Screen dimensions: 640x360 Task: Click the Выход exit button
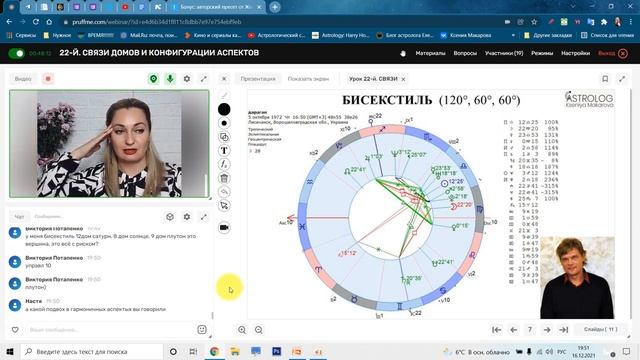coord(613,53)
